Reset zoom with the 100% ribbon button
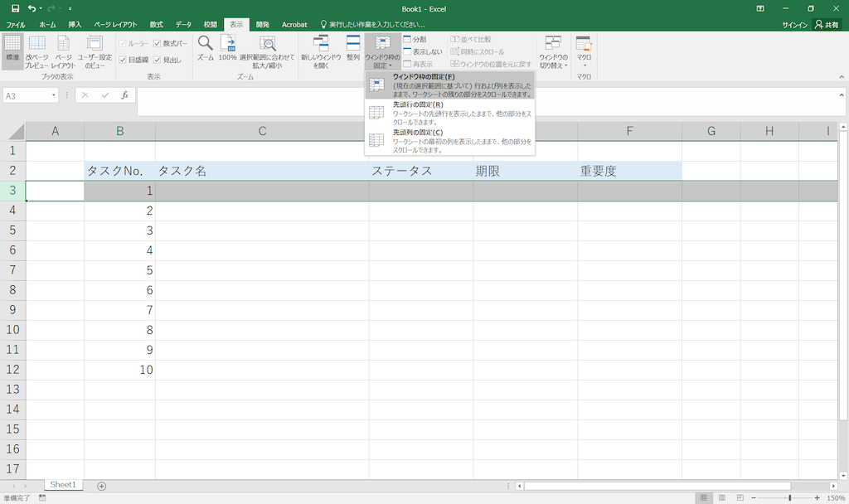The image size is (849, 504). pyautogui.click(x=227, y=47)
